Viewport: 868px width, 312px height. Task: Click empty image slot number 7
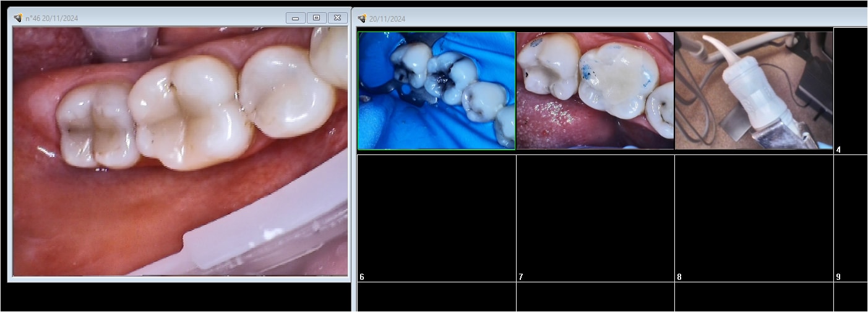pos(595,218)
